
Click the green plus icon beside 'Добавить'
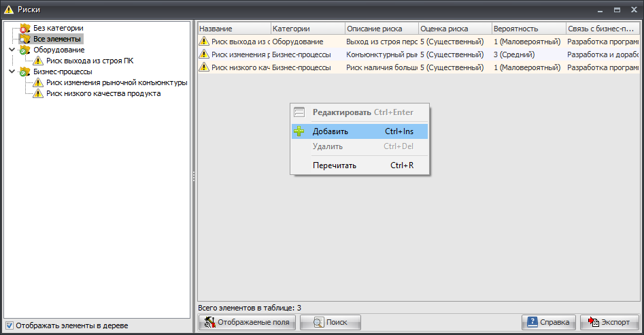click(299, 131)
